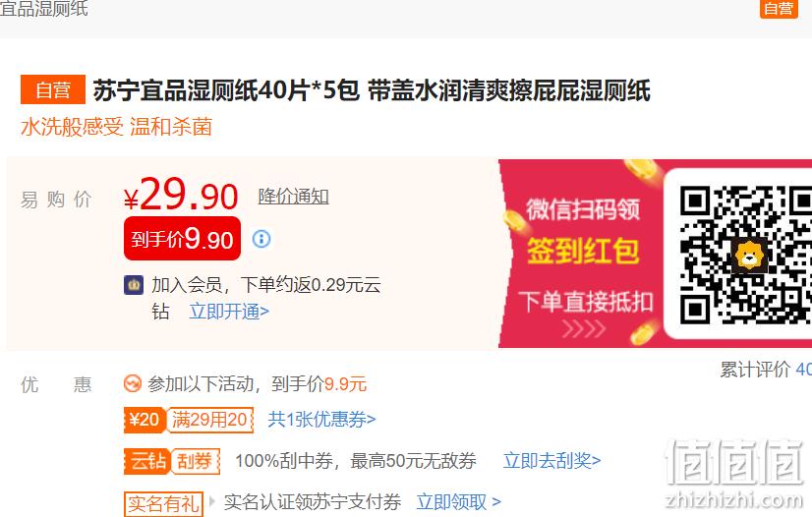Open 累计评价 reviews count
Image resolution: width=812 pixels, height=517 pixels.
(766, 370)
